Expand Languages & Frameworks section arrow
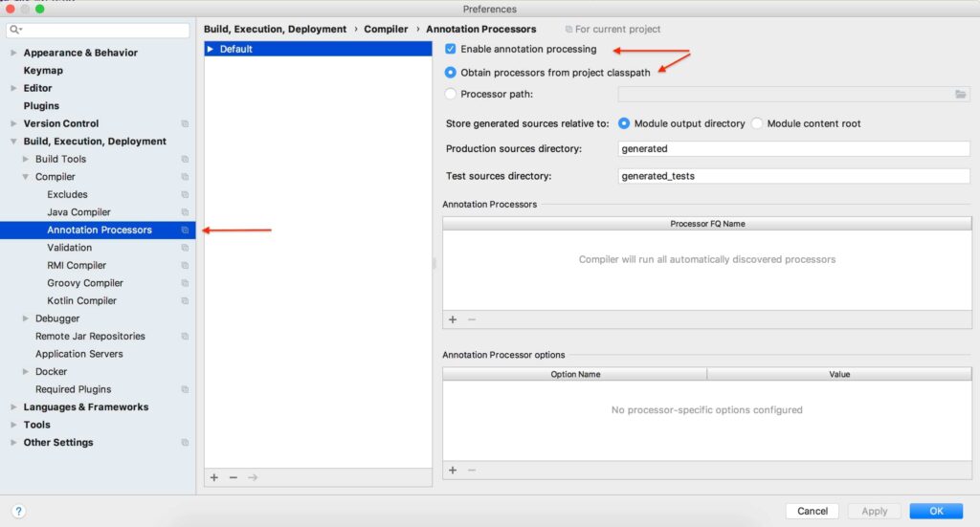This screenshot has width=980, height=527. [13, 406]
